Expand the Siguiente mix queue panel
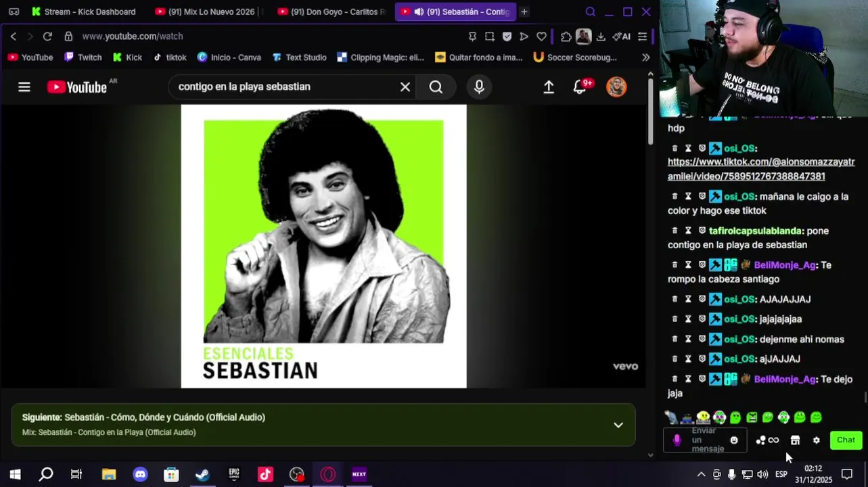868x487 pixels. 618,425
